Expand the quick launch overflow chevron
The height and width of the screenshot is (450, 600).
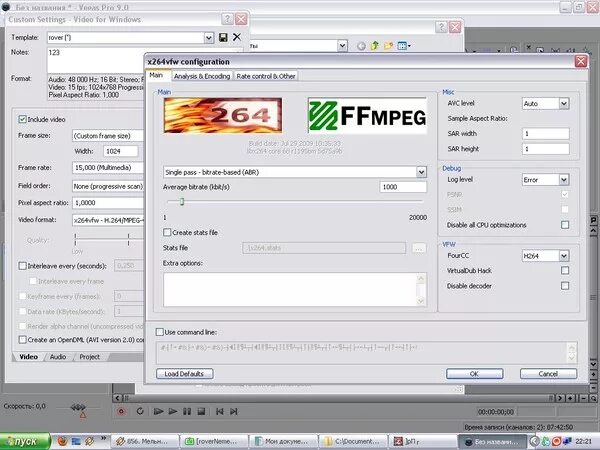(x=103, y=439)
